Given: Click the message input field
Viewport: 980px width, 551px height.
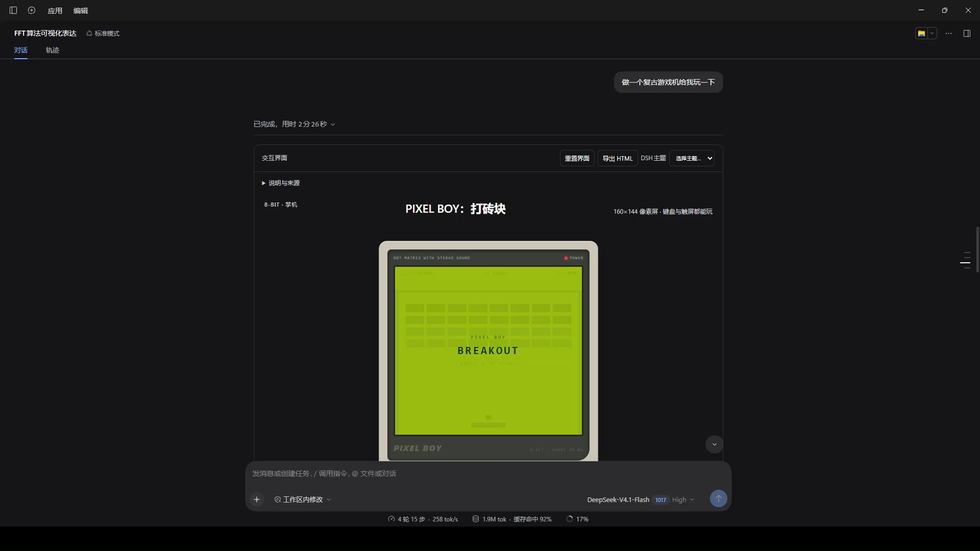Looking at the screenshot, I should (488, 473).
